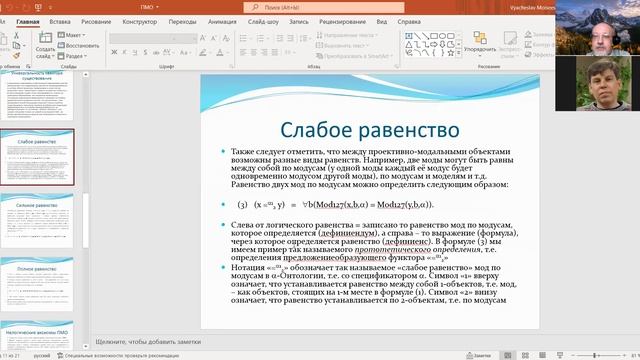Screen dimensions: 640x360
Task: Open the Рисование tab
Action: pyautogui.click(x=96, y=22)
